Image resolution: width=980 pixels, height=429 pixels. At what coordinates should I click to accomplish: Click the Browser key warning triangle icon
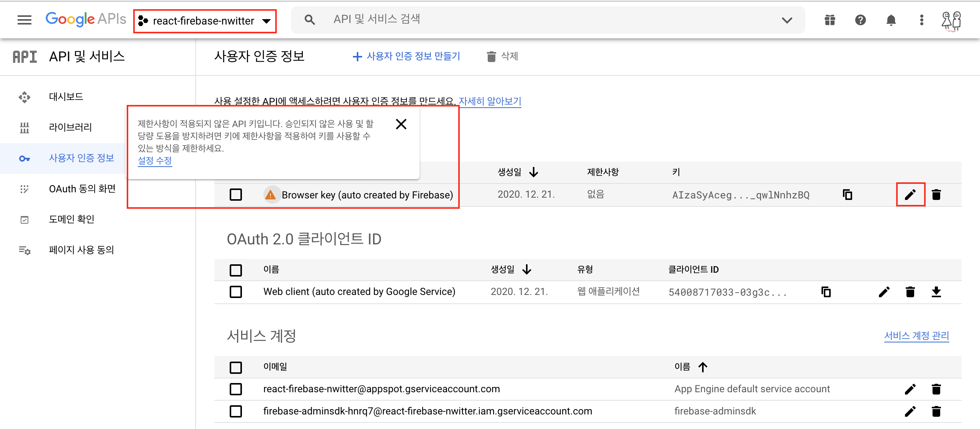pos(270,195)
